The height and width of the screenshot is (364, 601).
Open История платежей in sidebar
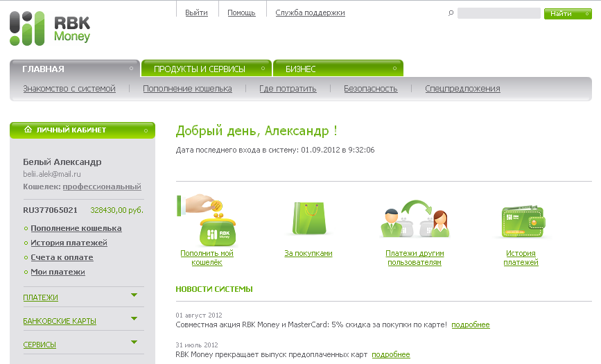(69, 243)
